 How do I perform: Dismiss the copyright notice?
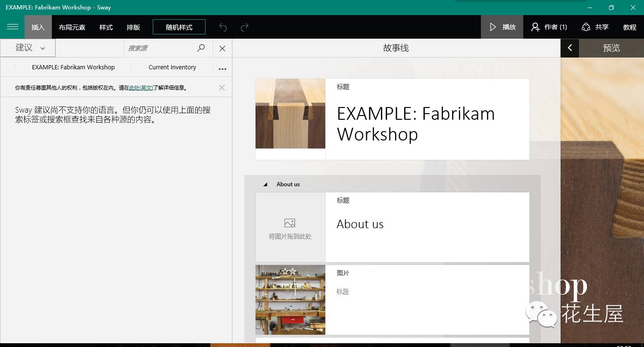tap(222, 88)
